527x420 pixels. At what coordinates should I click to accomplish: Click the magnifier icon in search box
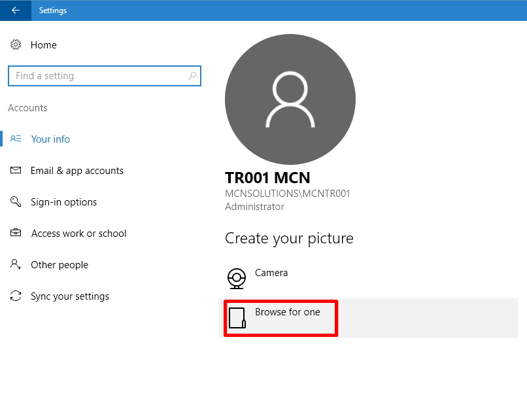pyautogui.click(x=192, y=76)
